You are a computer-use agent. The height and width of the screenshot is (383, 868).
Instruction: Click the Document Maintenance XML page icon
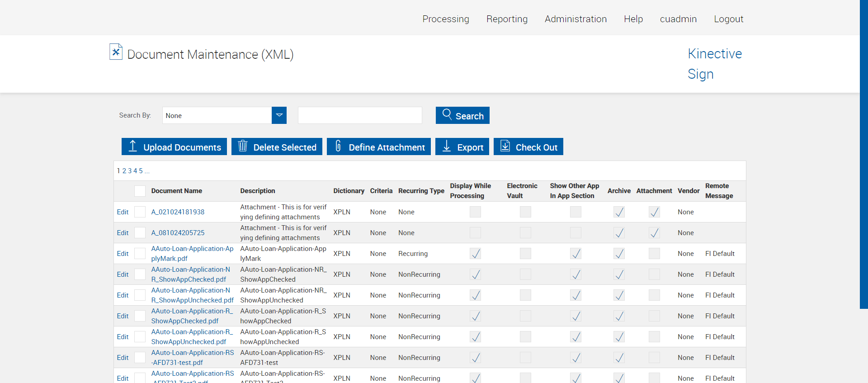point(116,52)
